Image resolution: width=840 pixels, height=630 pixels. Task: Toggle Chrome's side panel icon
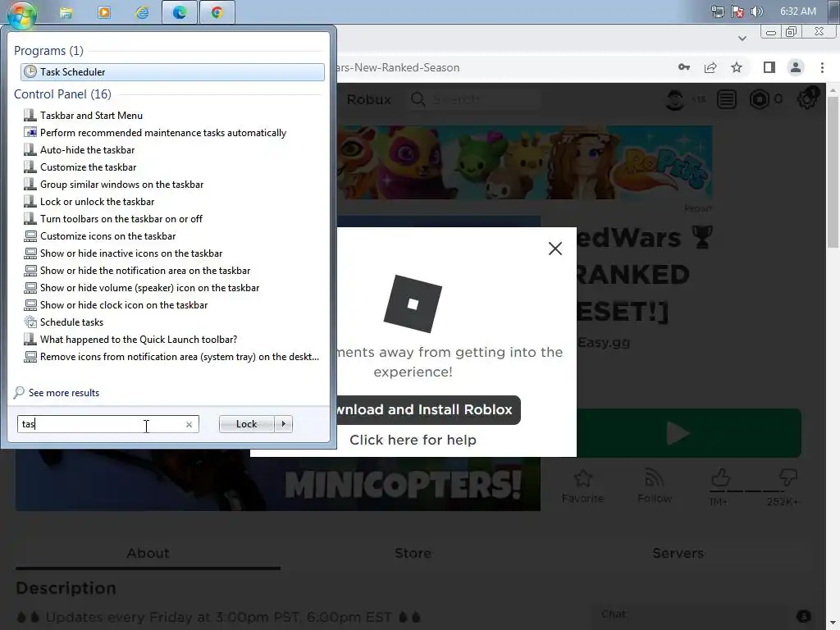769,67
